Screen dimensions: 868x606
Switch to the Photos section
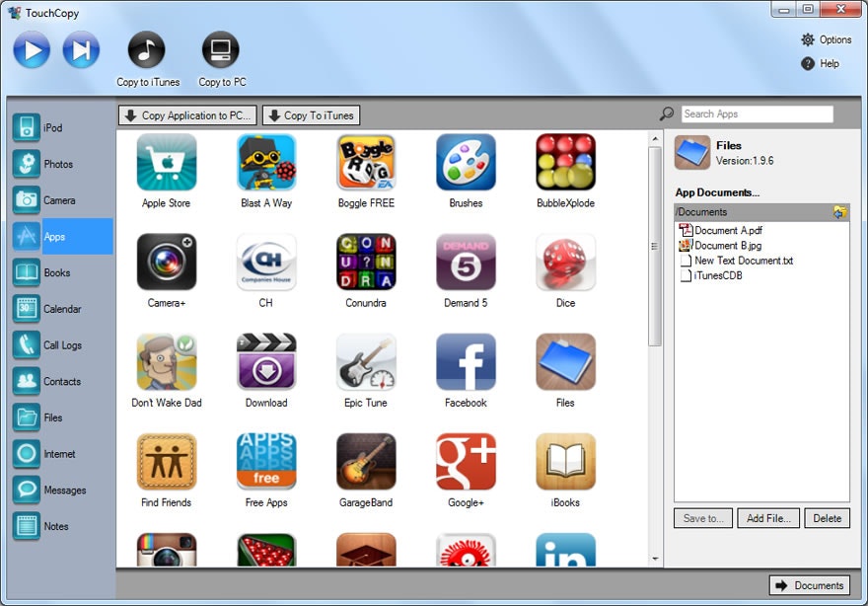[x=61, y=164]
